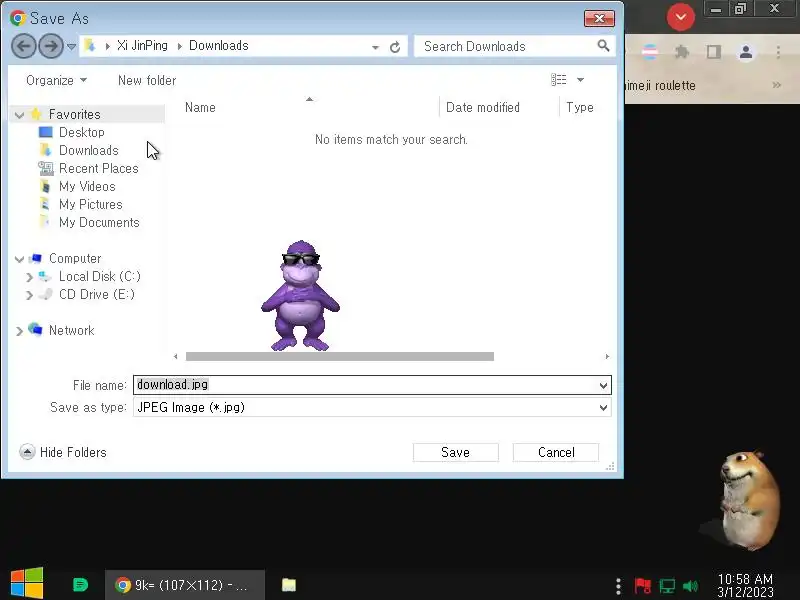Sort by the Name column
This screenshot has width=800, height=600.
coord(200,108)
